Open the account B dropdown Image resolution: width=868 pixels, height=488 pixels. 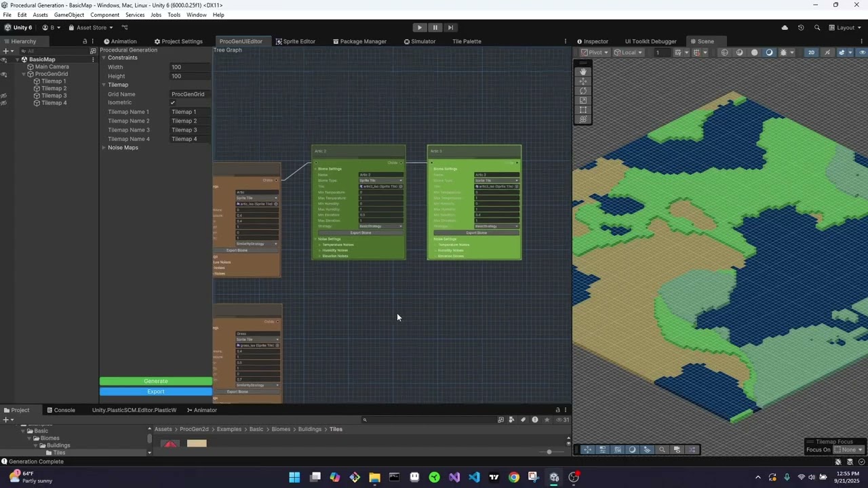click(52, 28)
